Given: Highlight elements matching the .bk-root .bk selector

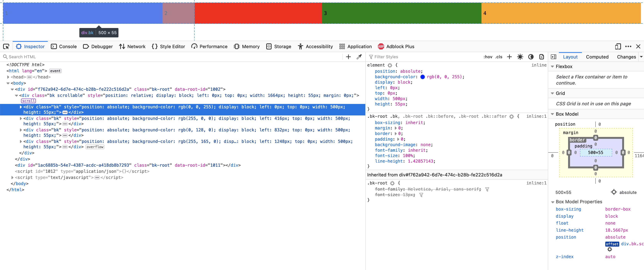Looking at the screenshot, I should point(512,116).
